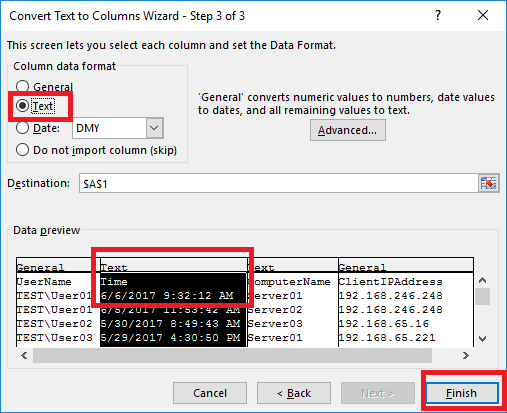Image resolution: width=507 pixels, height=413 pixels.
Task: Click preview horizontal scroll right arrow
Action: (x=465, y=356)
